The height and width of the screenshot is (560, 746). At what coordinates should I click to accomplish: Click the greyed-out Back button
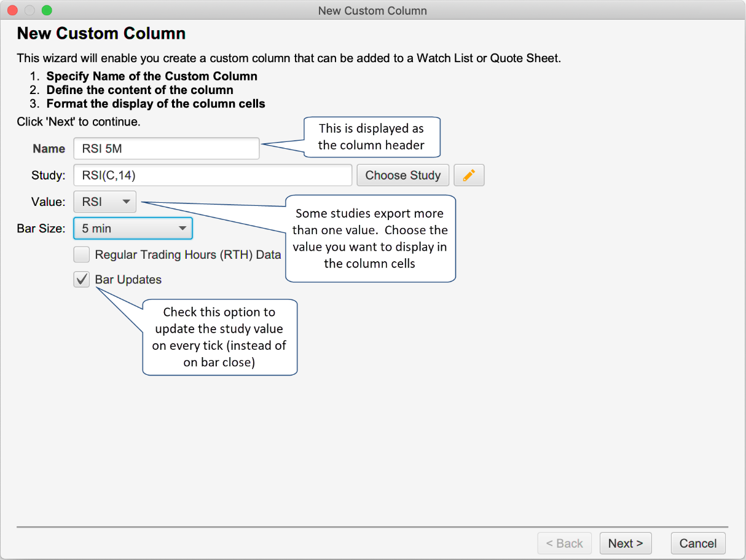tap(564, 543)
